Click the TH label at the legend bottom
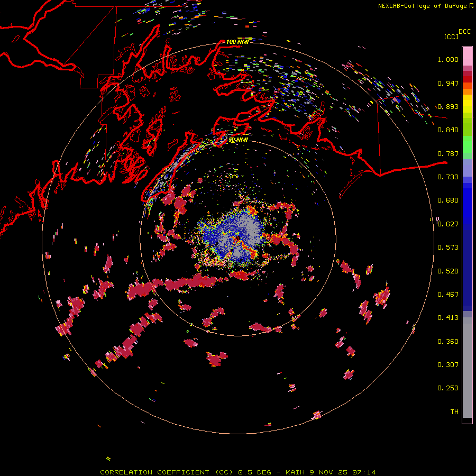The width and height of the screenshot is (476, 476). [454, 412]
